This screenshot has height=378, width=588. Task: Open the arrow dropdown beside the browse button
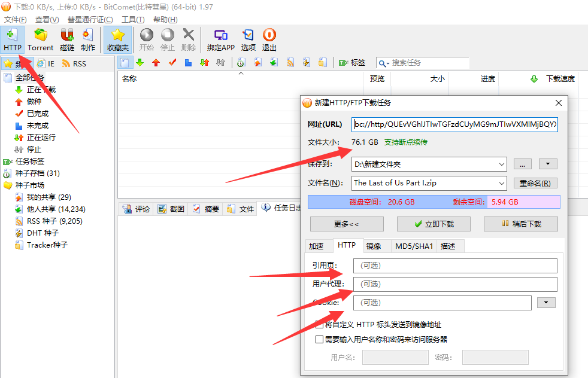(x=548, y=164)
